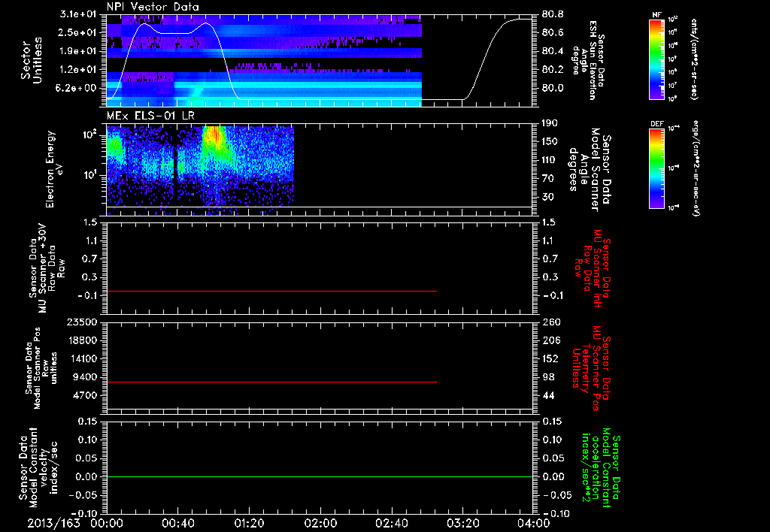Click the 02:40 time axis label
This screenshot has height=532, width=770.
click(x=391, y=523)
